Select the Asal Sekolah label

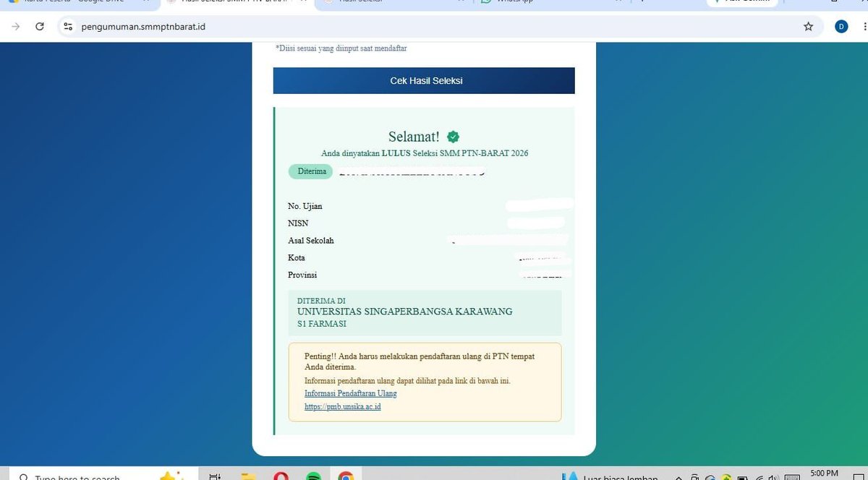(311, 241)
